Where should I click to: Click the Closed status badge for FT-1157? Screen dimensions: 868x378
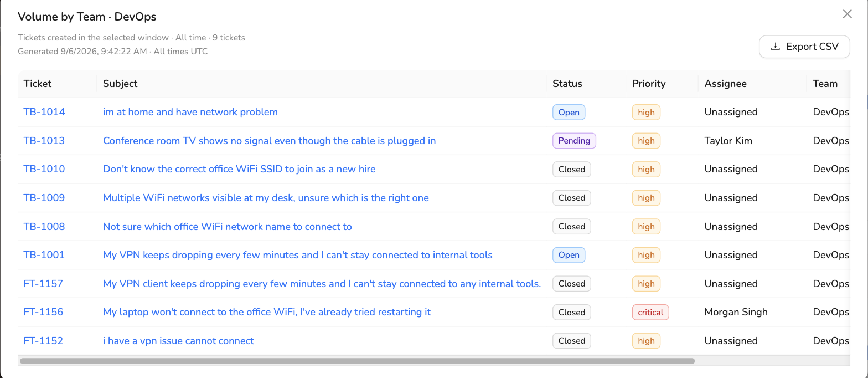pos(572,284)
